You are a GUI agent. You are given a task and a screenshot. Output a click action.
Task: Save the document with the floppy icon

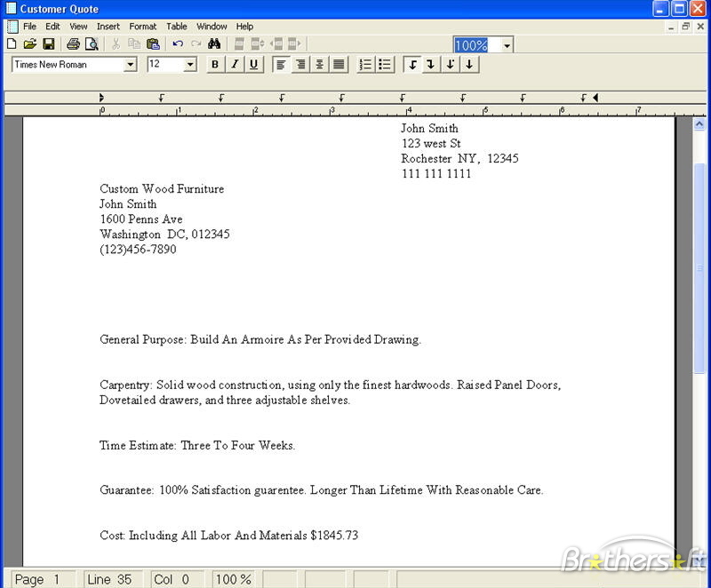pos(49,44)
